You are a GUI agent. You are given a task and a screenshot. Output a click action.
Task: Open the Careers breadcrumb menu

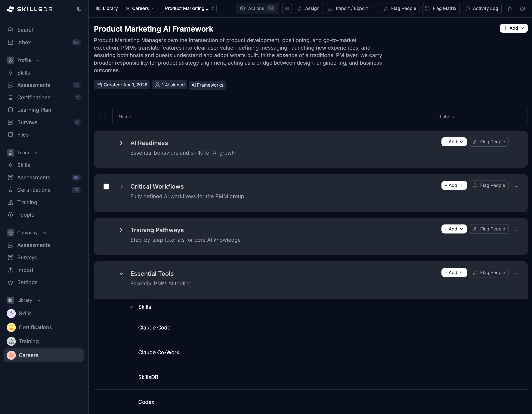click(x=153, y=8)
